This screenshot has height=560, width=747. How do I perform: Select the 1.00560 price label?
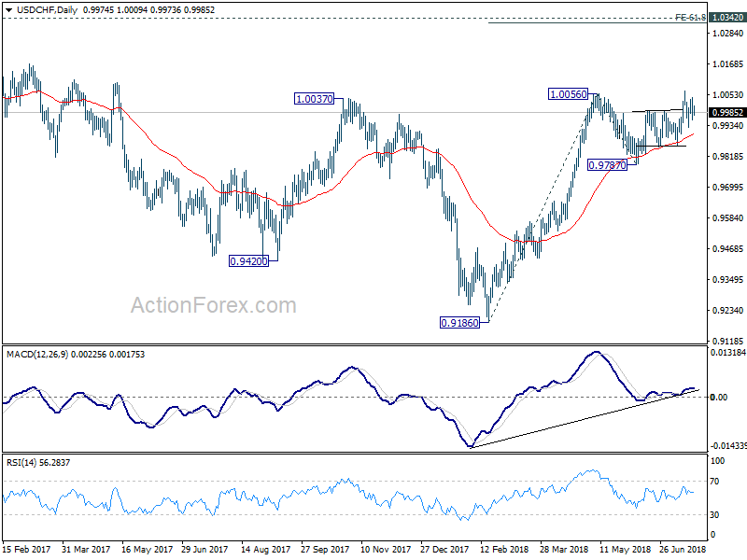pos(569,94)
